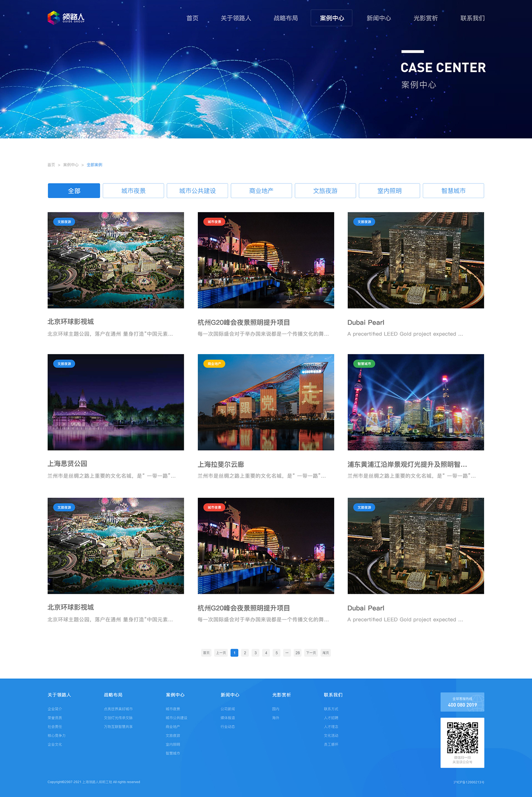The height and width of the screenshot is (797, 532).
Task: Click the 400 080 2019 hotline box
Action: click(462, 702)
